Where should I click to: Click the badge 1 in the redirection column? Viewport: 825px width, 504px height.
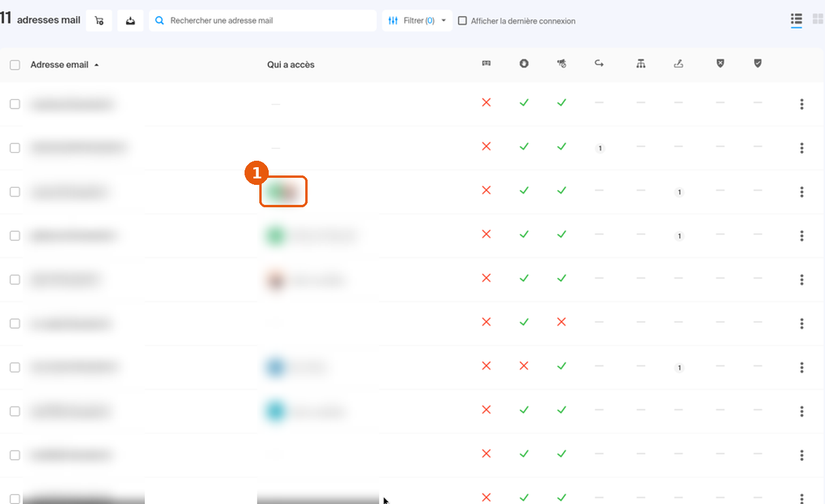tap(600, 148)
